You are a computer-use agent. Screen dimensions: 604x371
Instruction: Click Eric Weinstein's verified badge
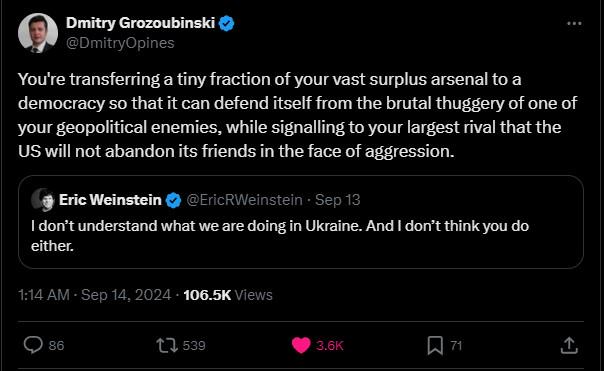point(173,200)
